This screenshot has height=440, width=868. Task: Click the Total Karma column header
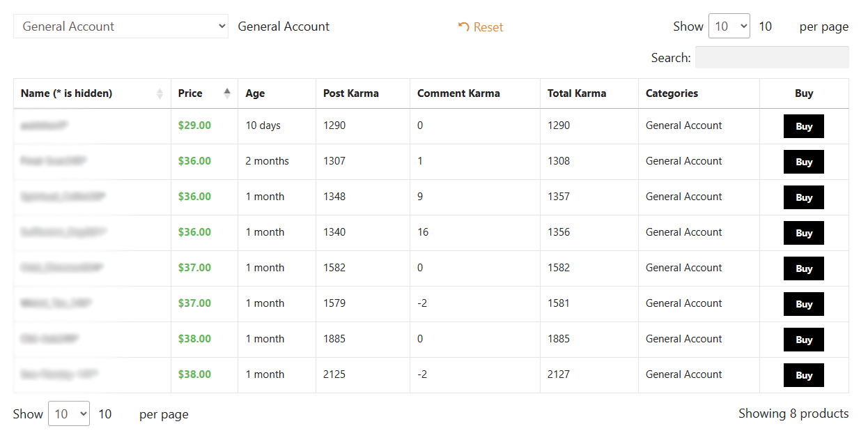[x=577, y=93]
